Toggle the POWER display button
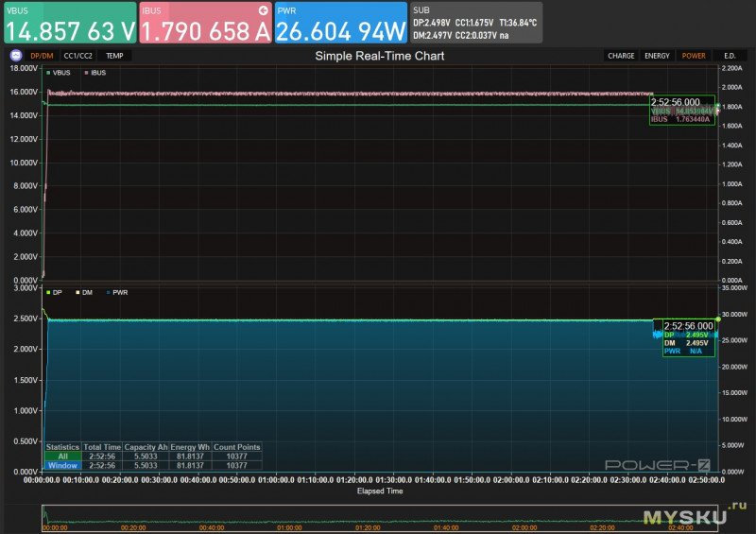The image size is (756, 534). pos(694,56)
